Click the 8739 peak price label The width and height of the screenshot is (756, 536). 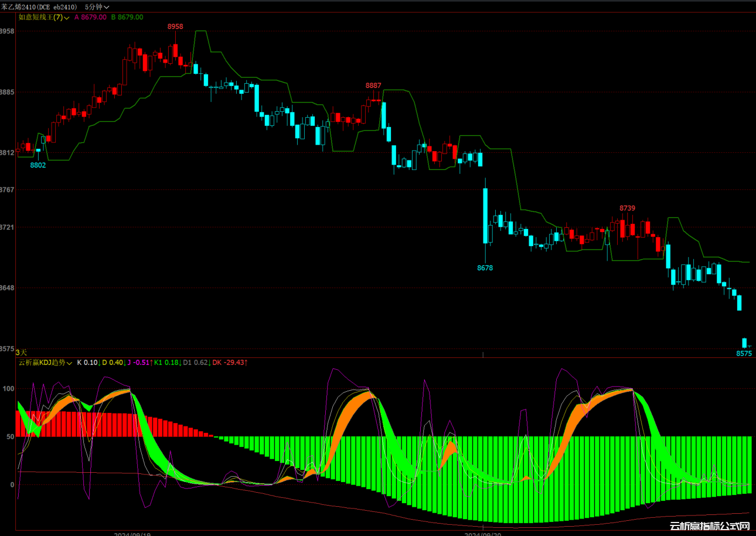628,208
